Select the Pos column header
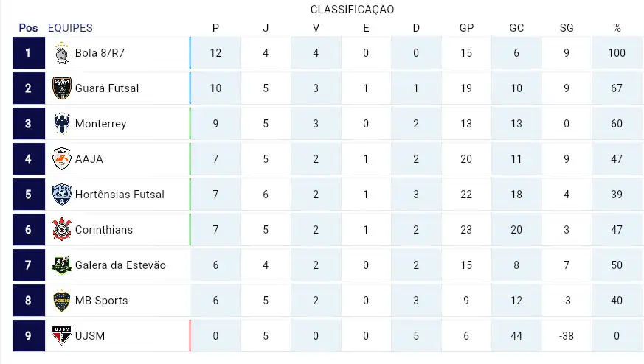This screenshot has height=364, width=644. pyautogui.click(x=28, y=28)
